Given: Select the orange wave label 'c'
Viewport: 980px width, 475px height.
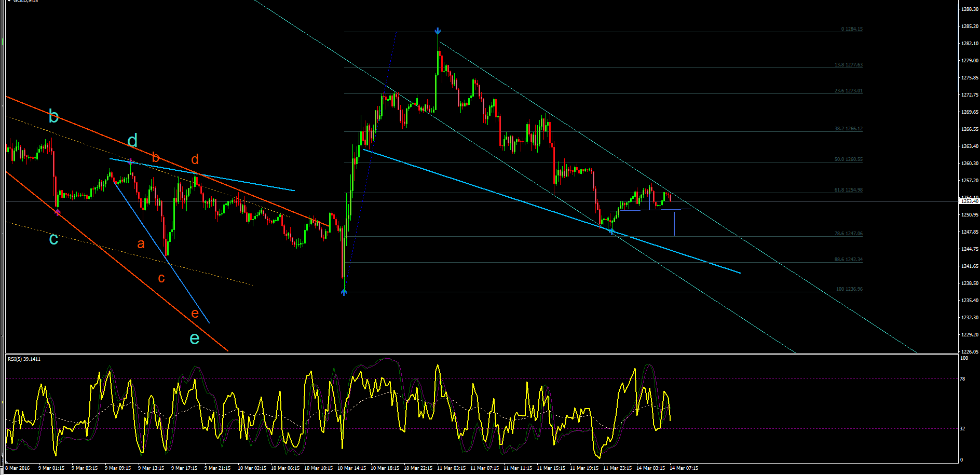Looking at the screenshot, I should (161, 278).
